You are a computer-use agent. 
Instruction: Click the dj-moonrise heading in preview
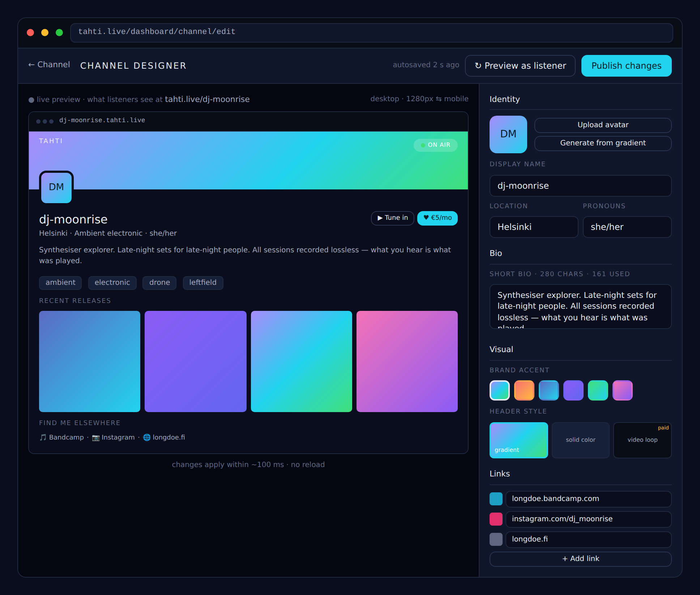pos(73,219)
